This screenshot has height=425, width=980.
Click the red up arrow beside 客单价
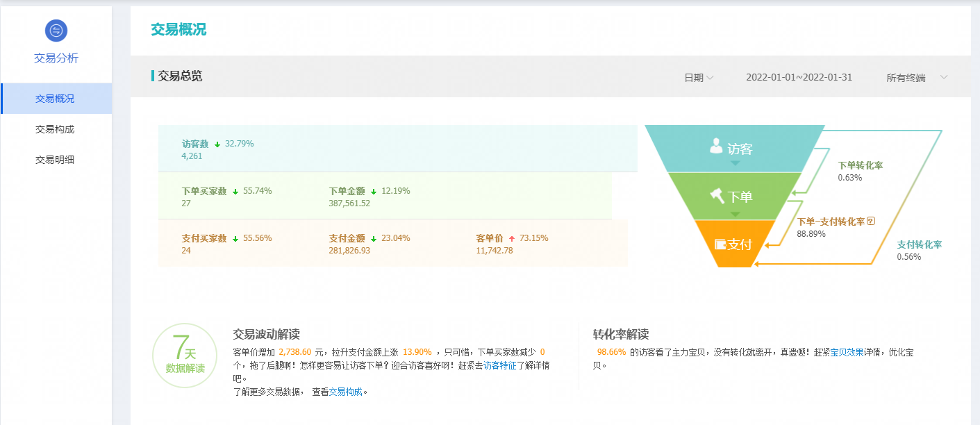[x=512, y=239]
